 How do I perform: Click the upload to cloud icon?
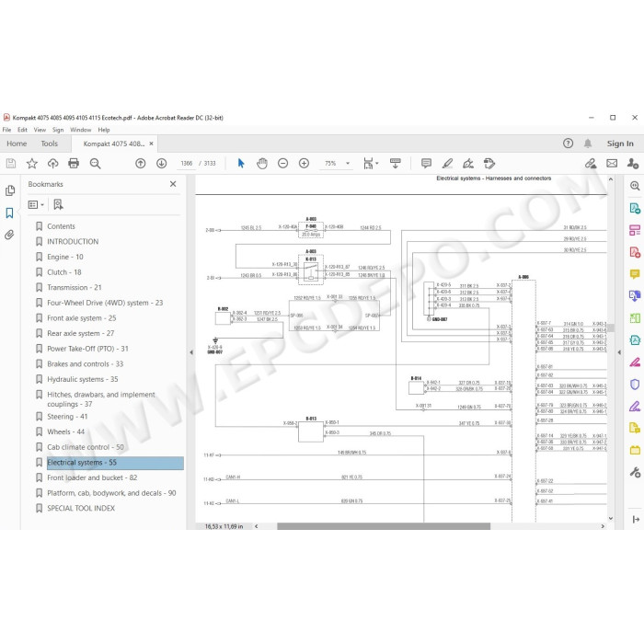point(53,164)
